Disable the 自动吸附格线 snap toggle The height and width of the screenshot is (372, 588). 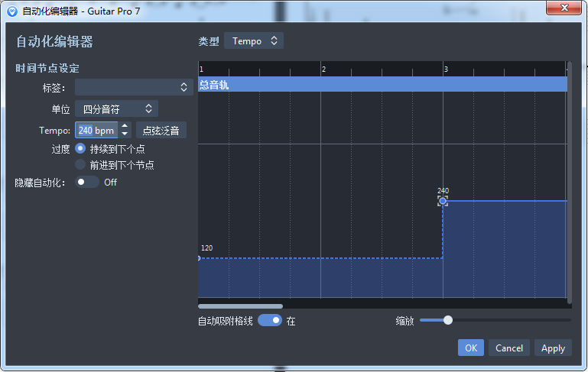coord(269,321)
